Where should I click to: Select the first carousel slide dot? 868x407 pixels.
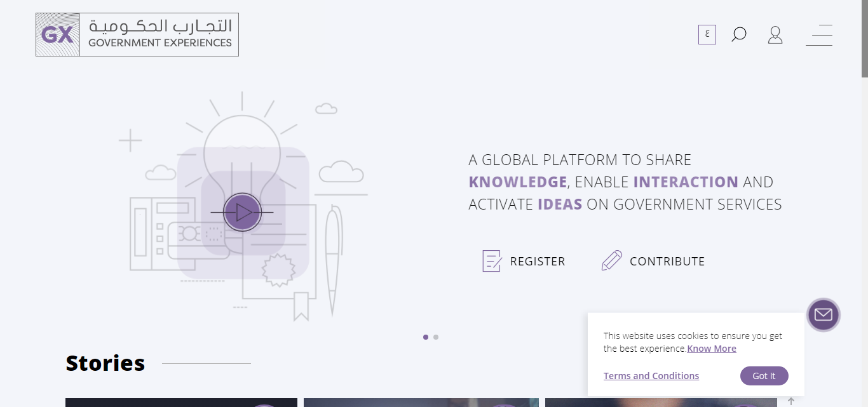coord(426,337)
